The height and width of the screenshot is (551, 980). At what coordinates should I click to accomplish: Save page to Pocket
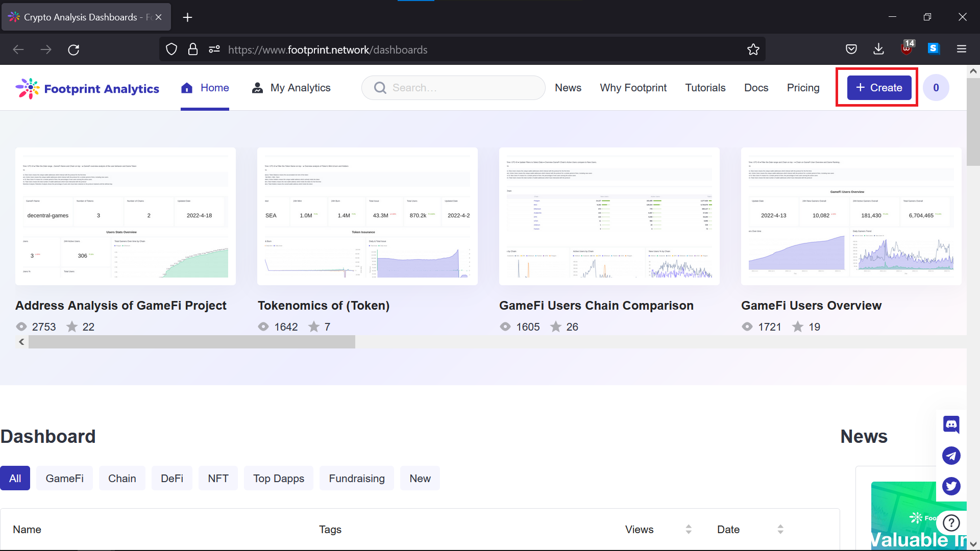pyautogui.click(x=851, y=49)
